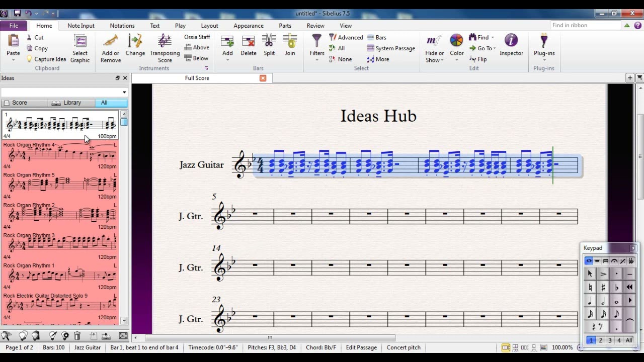Click Ossia Staff Above button
The height and width of the screenshot is (362, 644).
click(197, 48)
